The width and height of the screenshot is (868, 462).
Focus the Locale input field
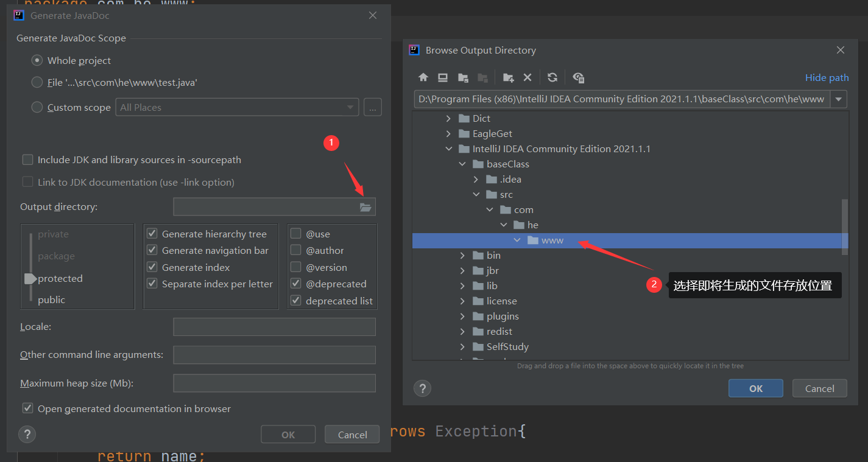tap(274, 327)
